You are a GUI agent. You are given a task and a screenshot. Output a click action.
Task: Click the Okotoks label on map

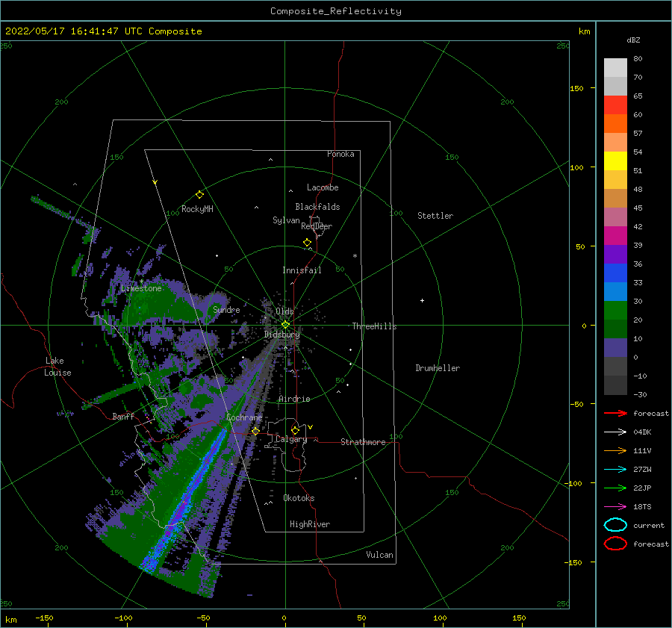click(x=299, y=498)
